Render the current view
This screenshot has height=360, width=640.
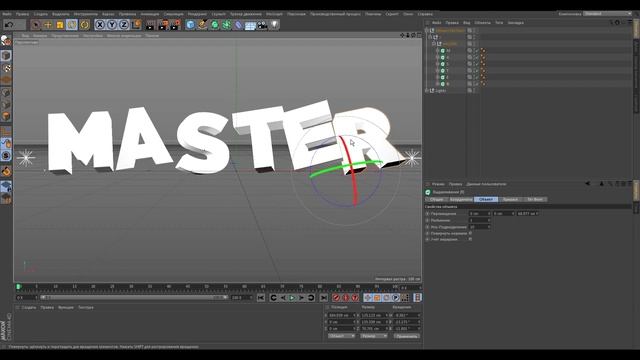(x=150, y=25)
